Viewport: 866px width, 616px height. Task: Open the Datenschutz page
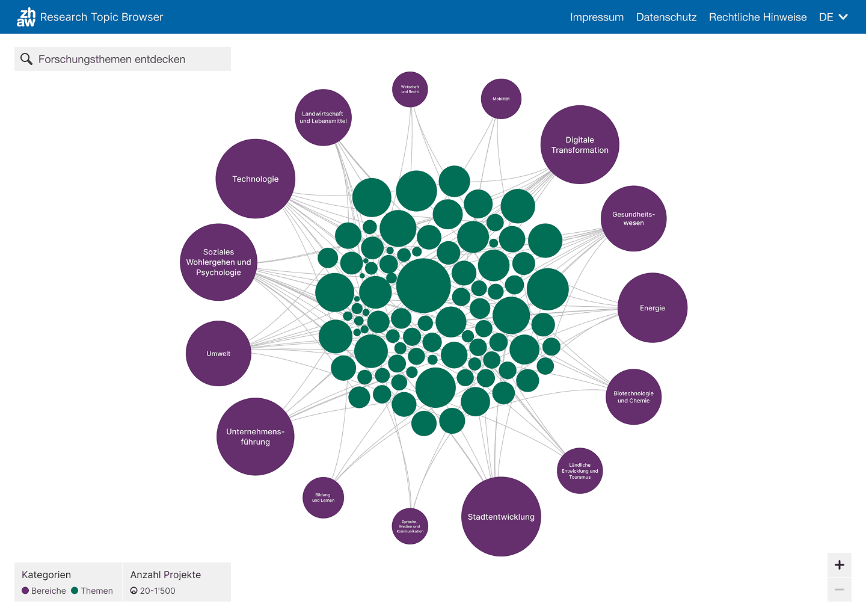click(x=666, y=17)
